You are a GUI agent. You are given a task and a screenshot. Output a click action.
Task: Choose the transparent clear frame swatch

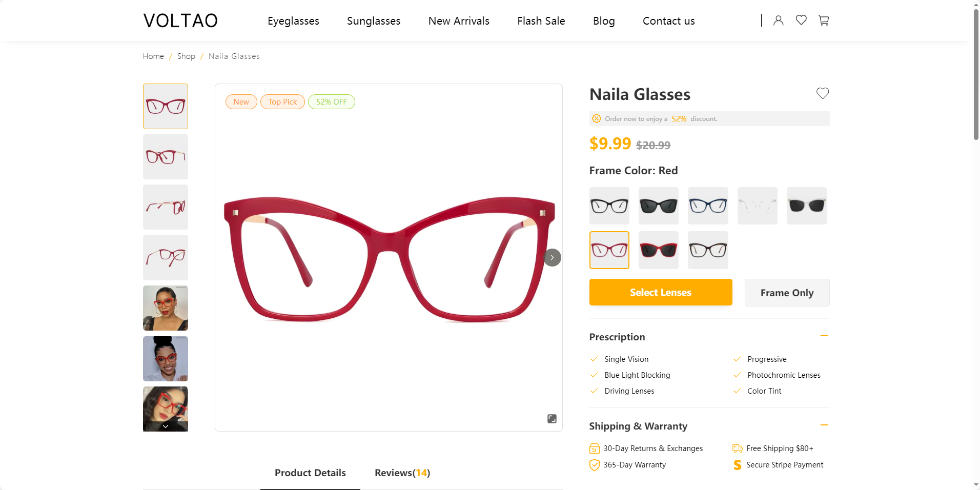point(757,206)
